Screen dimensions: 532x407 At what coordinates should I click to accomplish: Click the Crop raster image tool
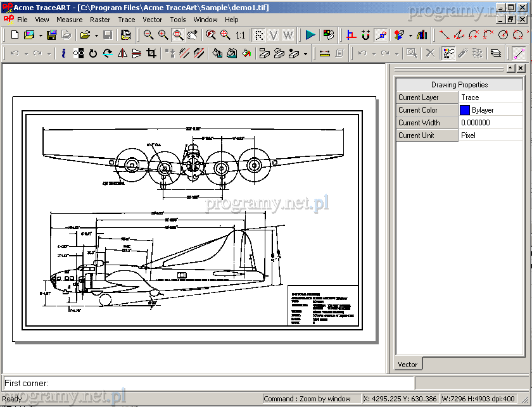click(x=151, y=54)
